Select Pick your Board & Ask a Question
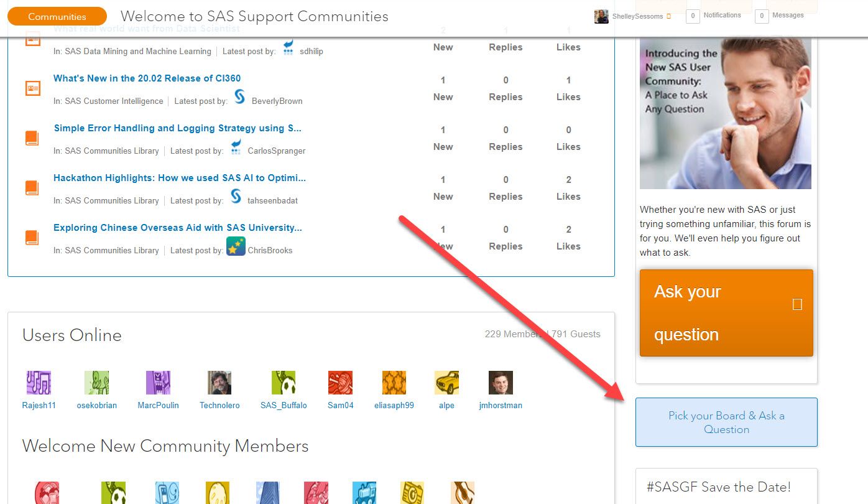 726,422
